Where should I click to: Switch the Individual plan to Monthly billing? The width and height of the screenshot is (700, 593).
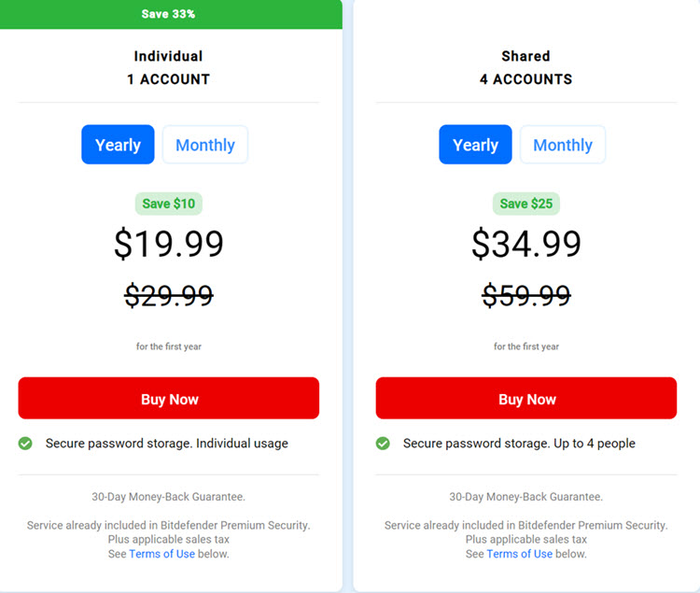[x=205, y=145]
